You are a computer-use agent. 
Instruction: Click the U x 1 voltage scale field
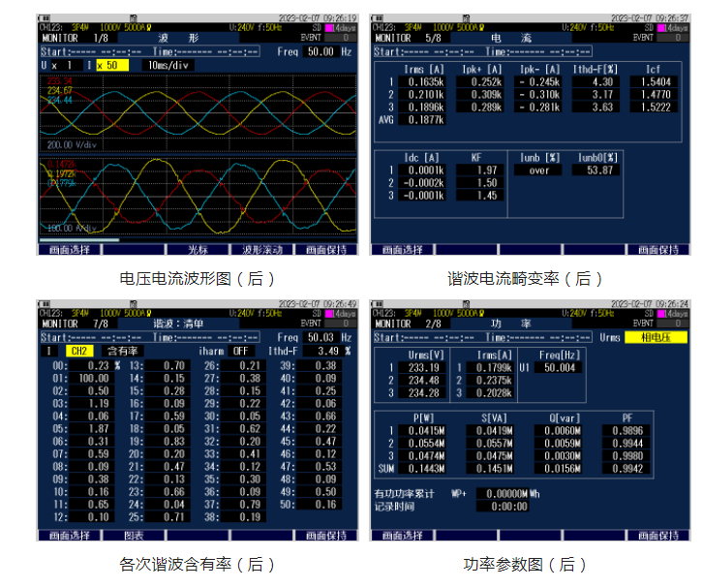tap(56, 65)
